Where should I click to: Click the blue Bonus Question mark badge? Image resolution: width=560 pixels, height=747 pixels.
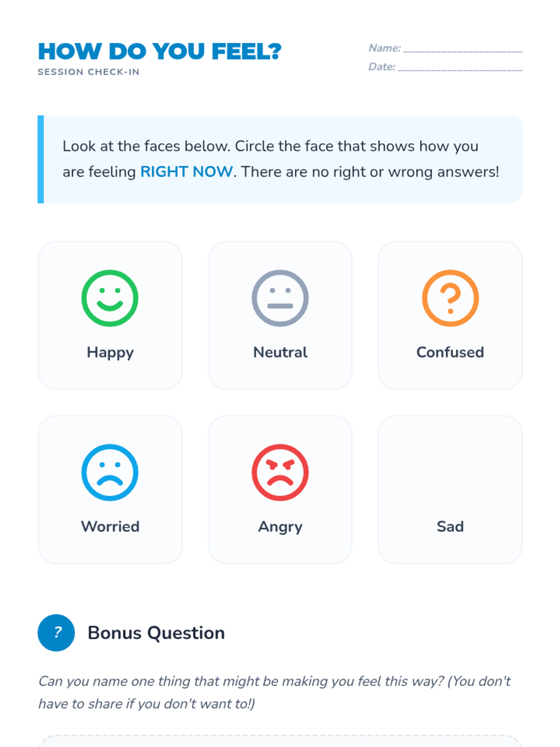56,633
